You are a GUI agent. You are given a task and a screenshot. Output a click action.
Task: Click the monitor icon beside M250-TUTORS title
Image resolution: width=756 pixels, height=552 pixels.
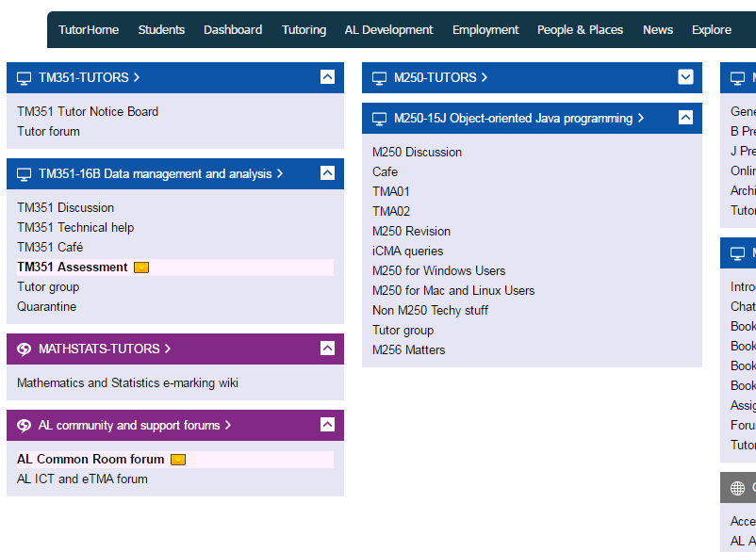click(381, 77)
